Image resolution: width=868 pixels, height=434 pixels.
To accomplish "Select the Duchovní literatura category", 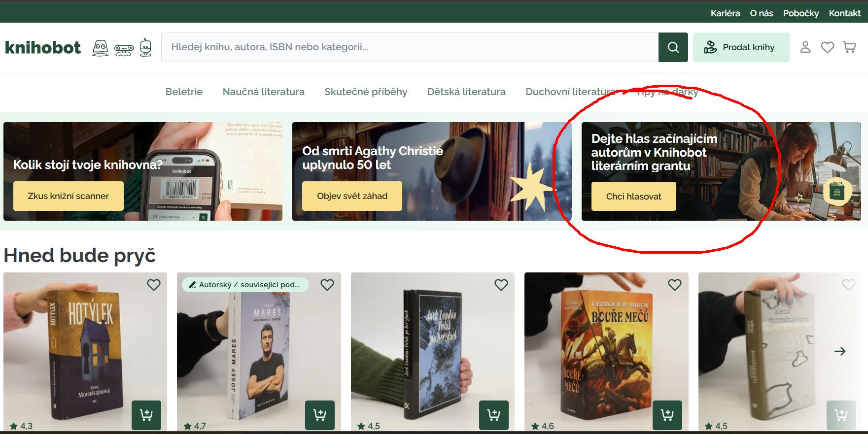I will [x=571, y=92].
